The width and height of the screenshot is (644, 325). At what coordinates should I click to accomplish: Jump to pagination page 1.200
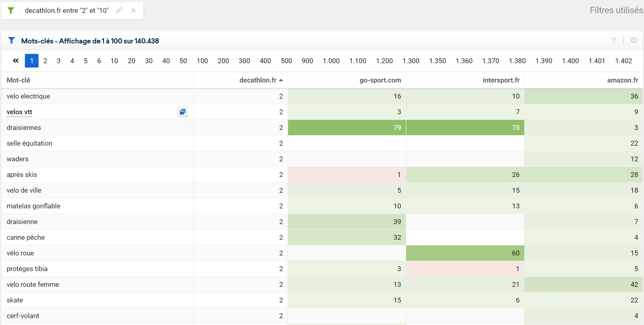point(384,61)
